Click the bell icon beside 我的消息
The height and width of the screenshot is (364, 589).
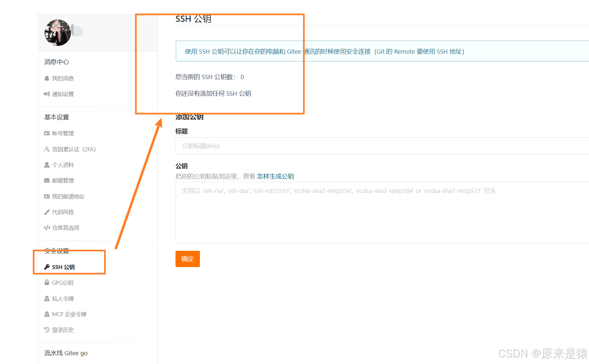[x=47, y=78]
